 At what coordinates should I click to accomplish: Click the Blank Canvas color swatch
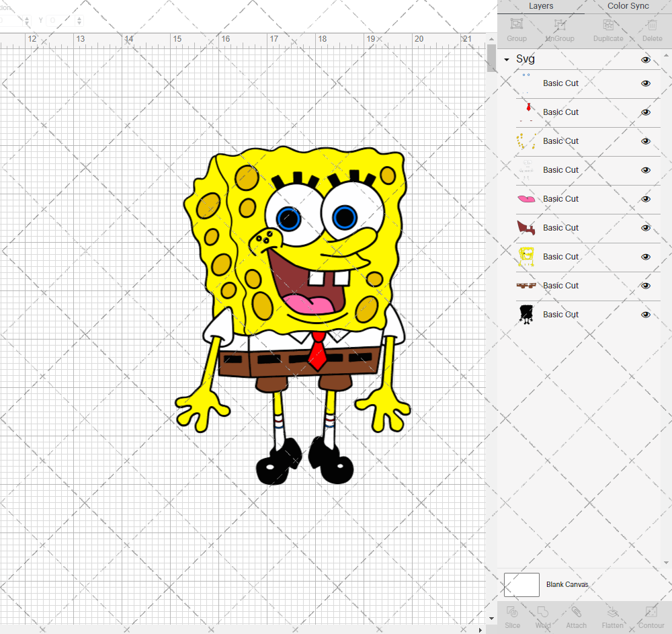[521, 585]
